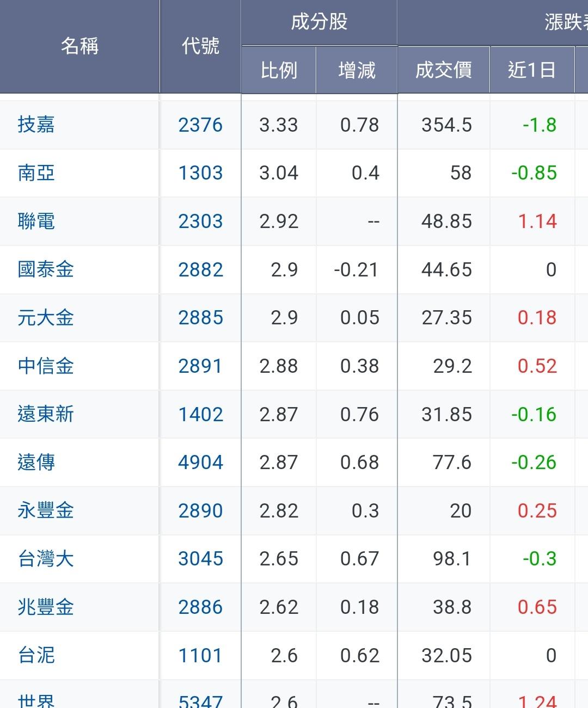Open the 南亞 stock link

(x=36, y=173)
